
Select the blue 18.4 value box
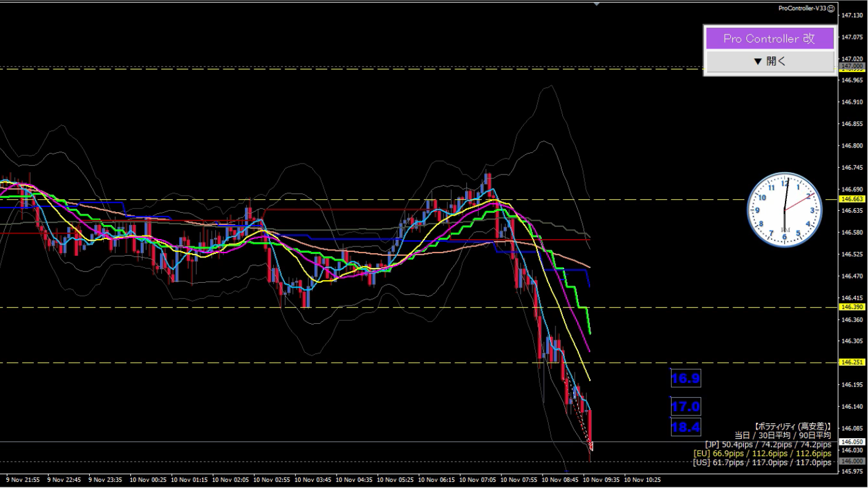pyautogui.click(x=685, y=427)
